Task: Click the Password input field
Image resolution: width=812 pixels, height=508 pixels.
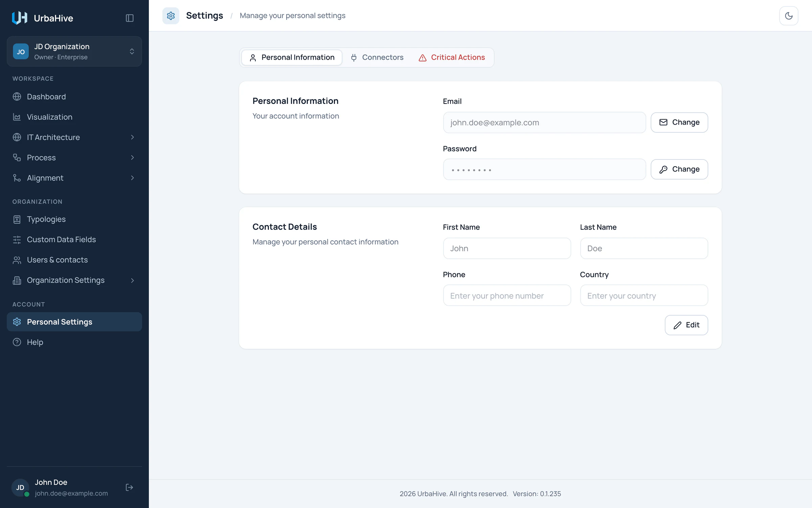Action: 544,169
